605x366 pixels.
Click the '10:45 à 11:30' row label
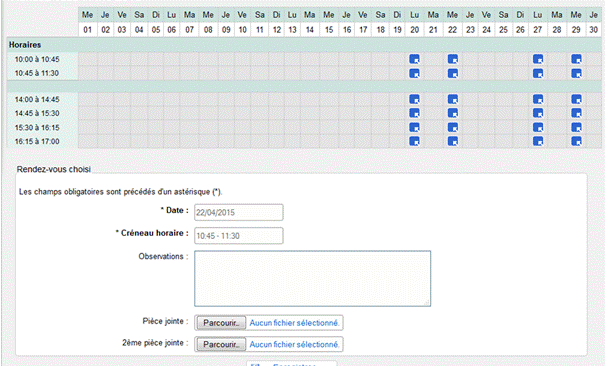click(x=37, y=73)
